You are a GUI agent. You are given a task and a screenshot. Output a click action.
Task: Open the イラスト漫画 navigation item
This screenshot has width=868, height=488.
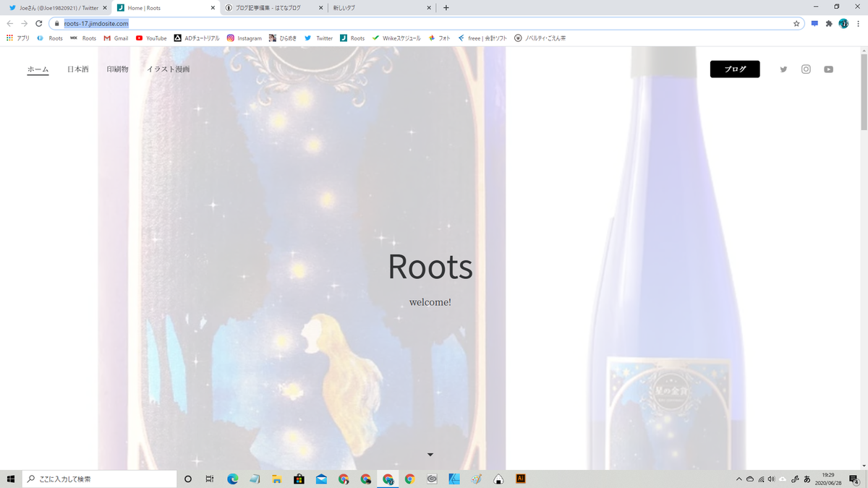coord(168,69)
